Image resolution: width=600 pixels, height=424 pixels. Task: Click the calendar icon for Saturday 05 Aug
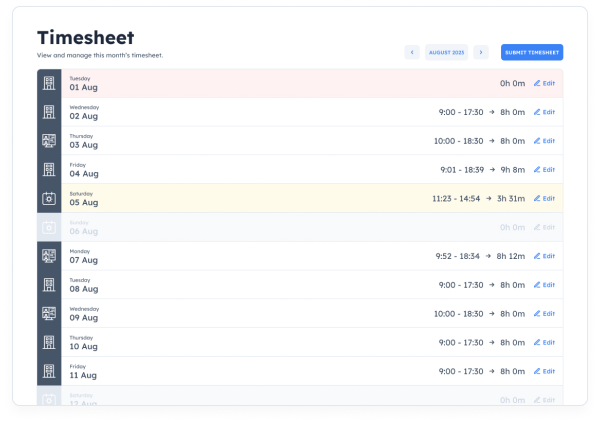[x=49, y=198]
